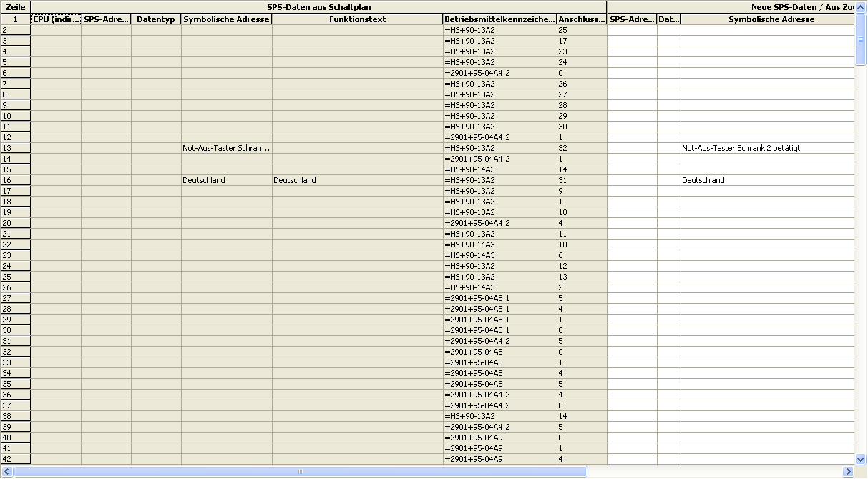This screenshot has width=868, height=479.
Task: Click the 'SPS-Daten aus Schaltplan' group header
Action: [x=318, y=7]
